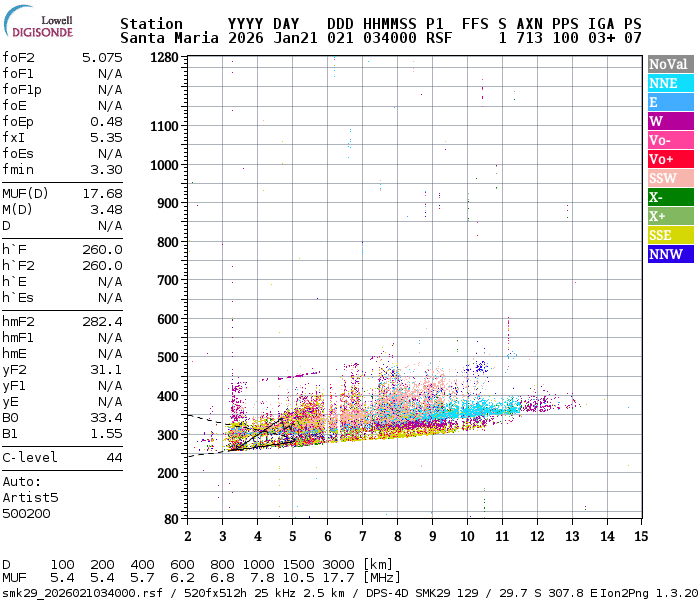Click the hmF2 value 282.4

(102, 321)
